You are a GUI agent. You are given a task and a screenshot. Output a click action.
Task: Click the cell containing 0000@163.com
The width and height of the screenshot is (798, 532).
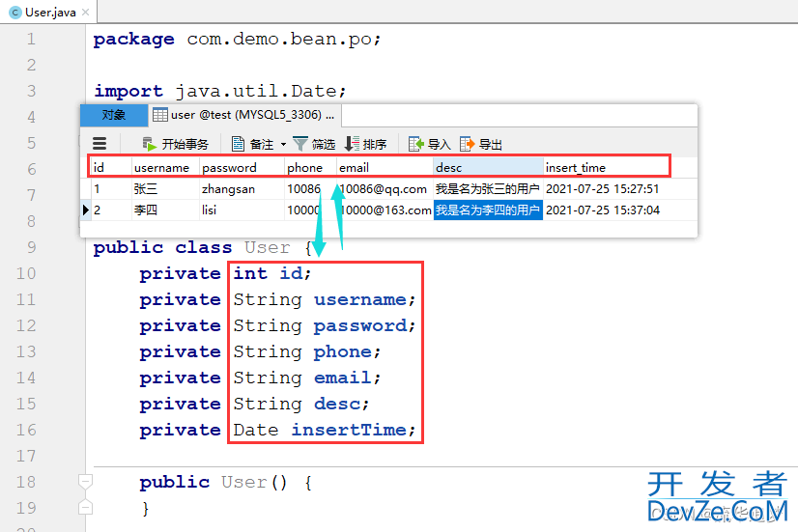click(x=386, y=210)
